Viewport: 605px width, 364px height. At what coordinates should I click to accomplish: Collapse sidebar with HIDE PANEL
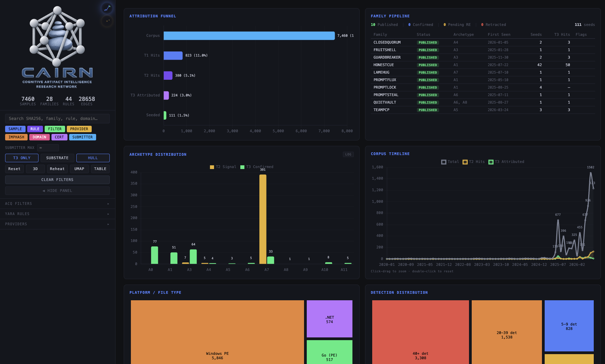pos(57,191)
